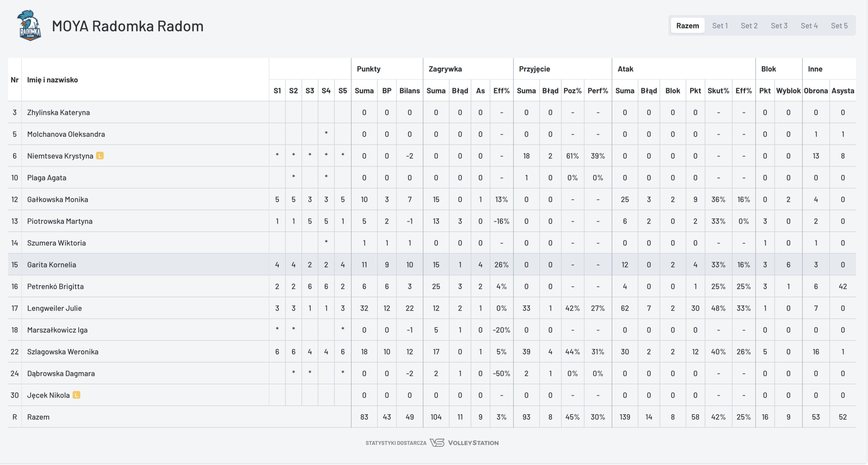Click the VolleyStation logo in the footer
868x465 pixels.
464,443
